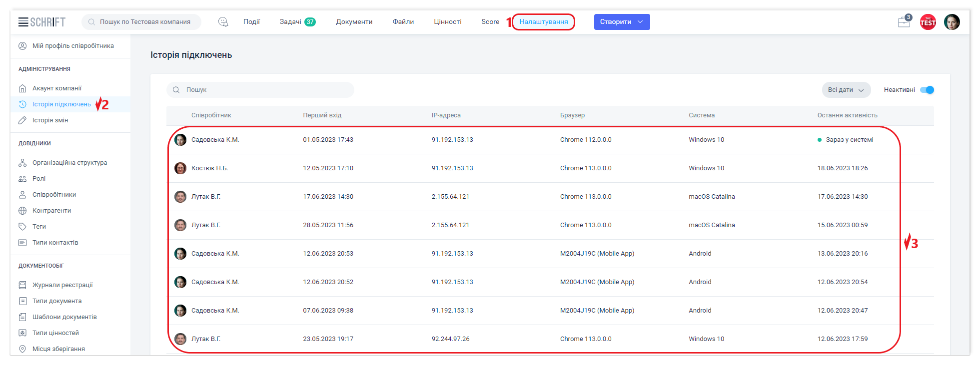Expand the Створити dropdown button

pos(621,22)
